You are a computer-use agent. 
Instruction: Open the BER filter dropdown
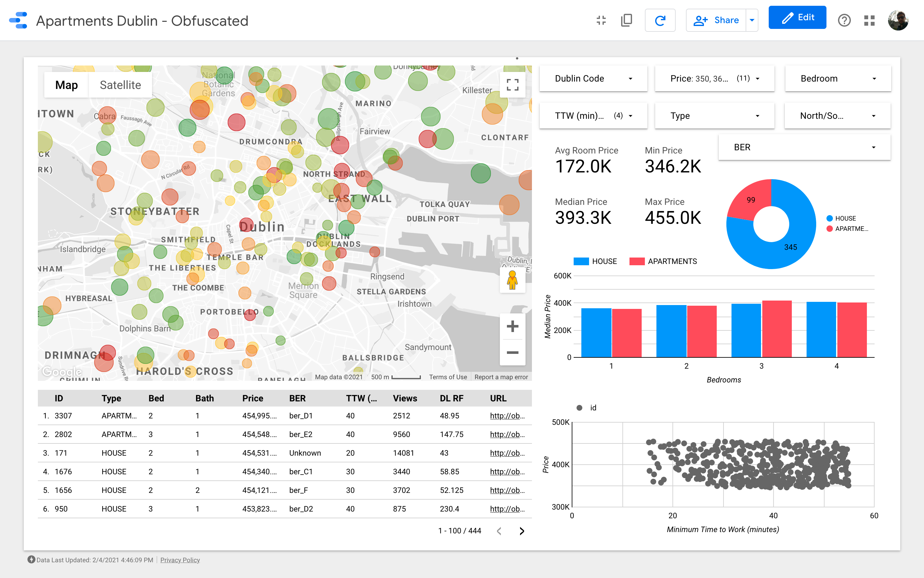[x=805, y=147]
